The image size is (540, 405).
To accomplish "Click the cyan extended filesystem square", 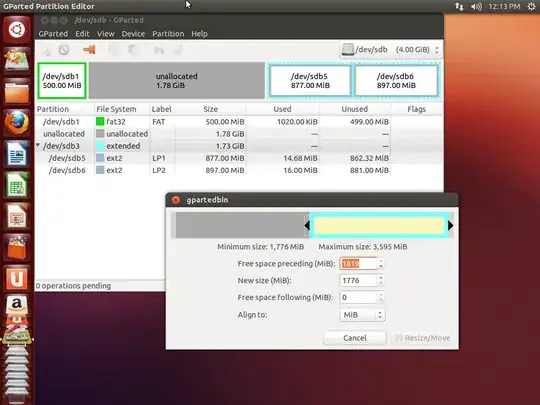I will pos(100,146).
